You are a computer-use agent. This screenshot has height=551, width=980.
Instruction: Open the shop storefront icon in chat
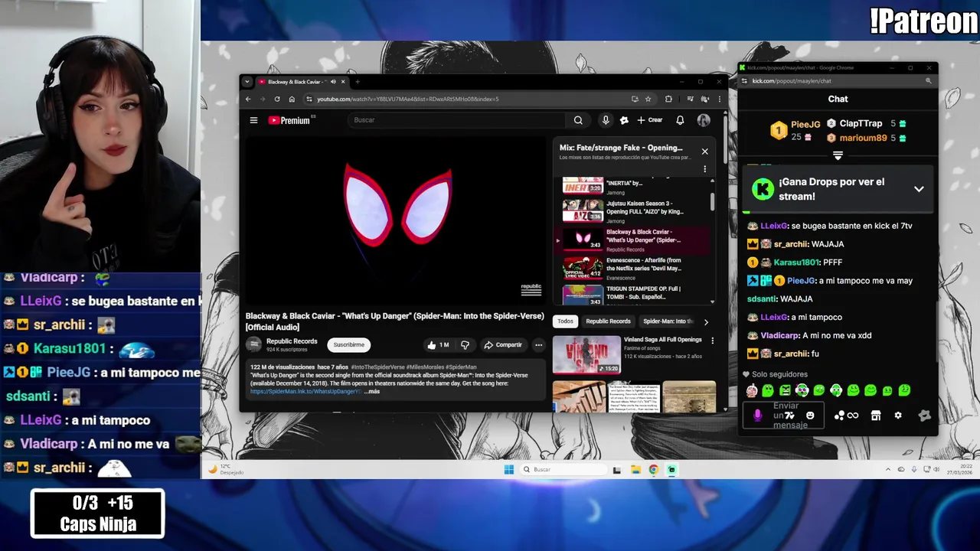click(x=876, y=416)
